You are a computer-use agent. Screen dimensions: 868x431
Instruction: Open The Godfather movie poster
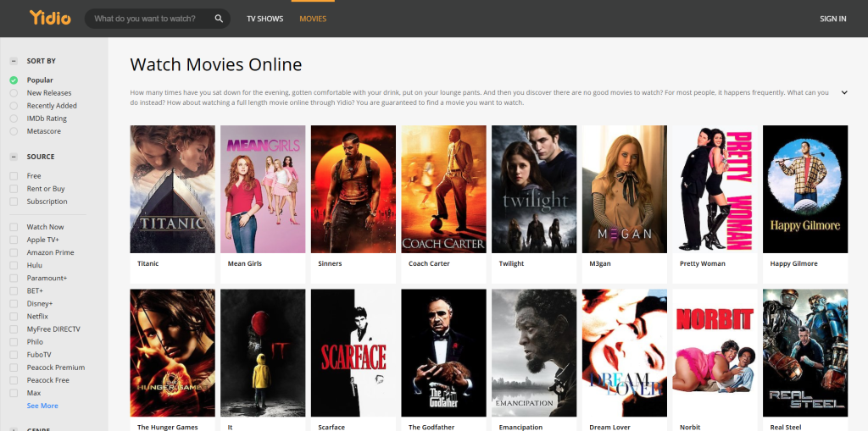click(443, 353)
